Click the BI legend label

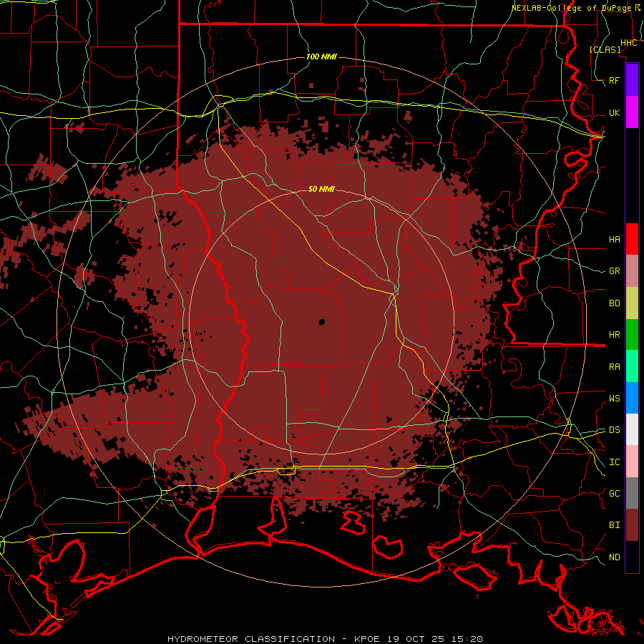(x=614, y=525)
